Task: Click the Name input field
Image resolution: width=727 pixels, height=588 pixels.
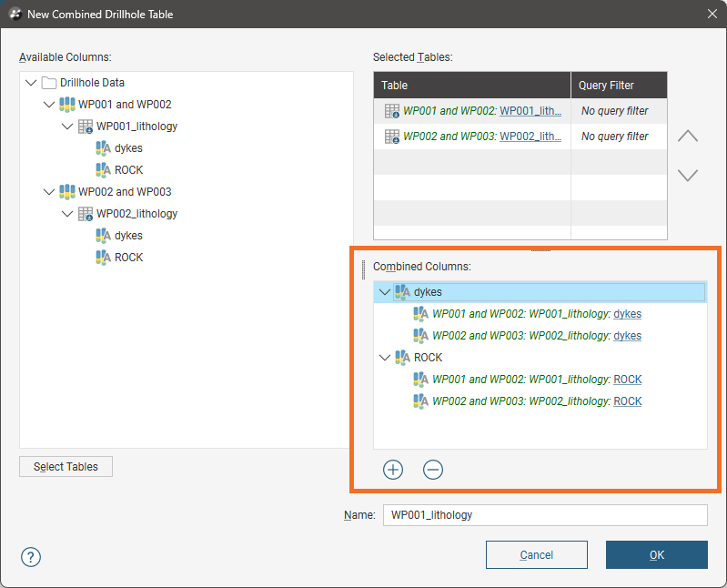Action: click(x=544, y=515)
